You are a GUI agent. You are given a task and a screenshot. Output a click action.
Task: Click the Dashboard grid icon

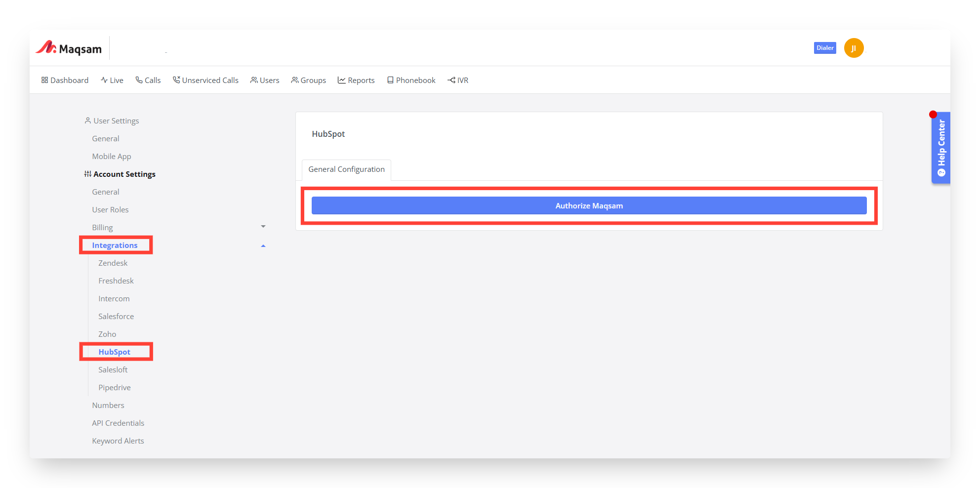[44, 80]
